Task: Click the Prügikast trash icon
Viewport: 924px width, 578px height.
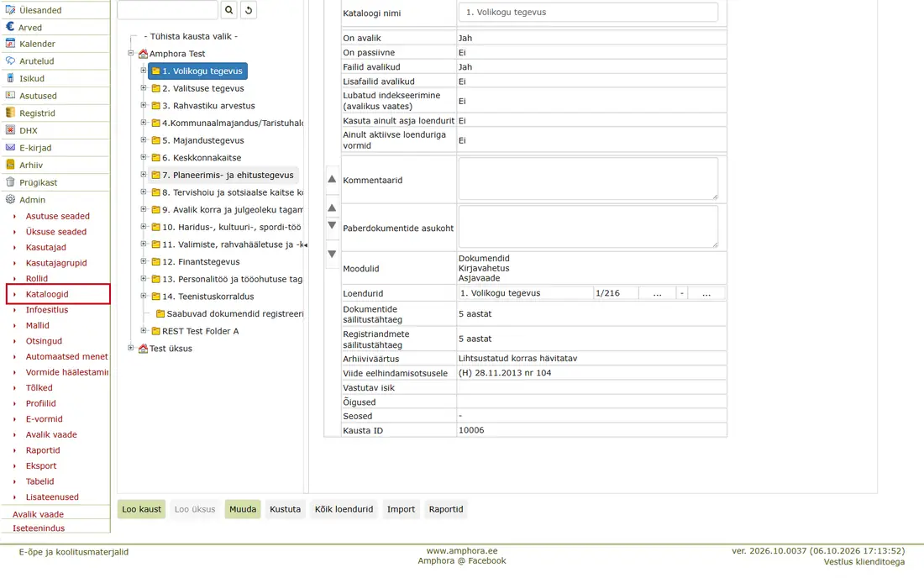Action: (10, 182)
